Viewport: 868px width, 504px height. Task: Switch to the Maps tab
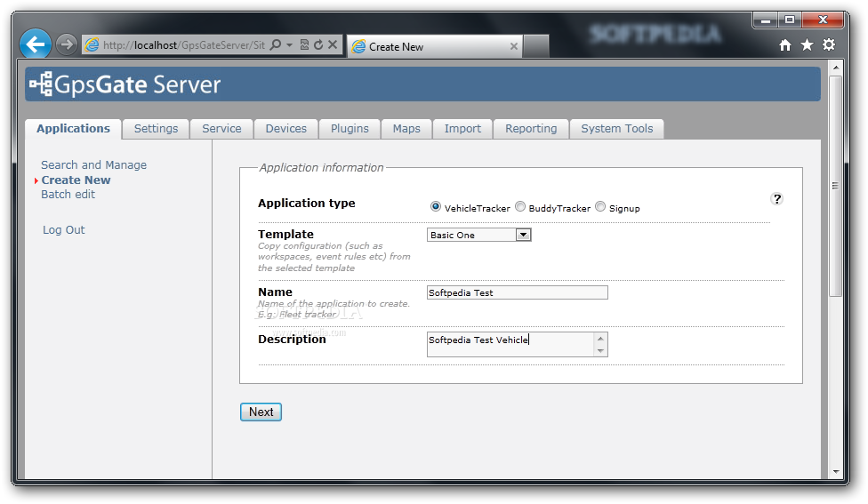406,129
